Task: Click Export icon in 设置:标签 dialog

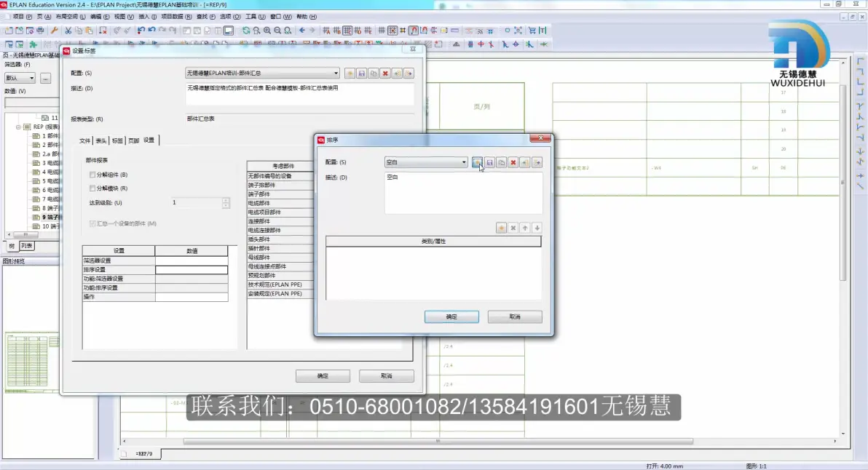Action: pyautogui.click(x=409, y=73)
